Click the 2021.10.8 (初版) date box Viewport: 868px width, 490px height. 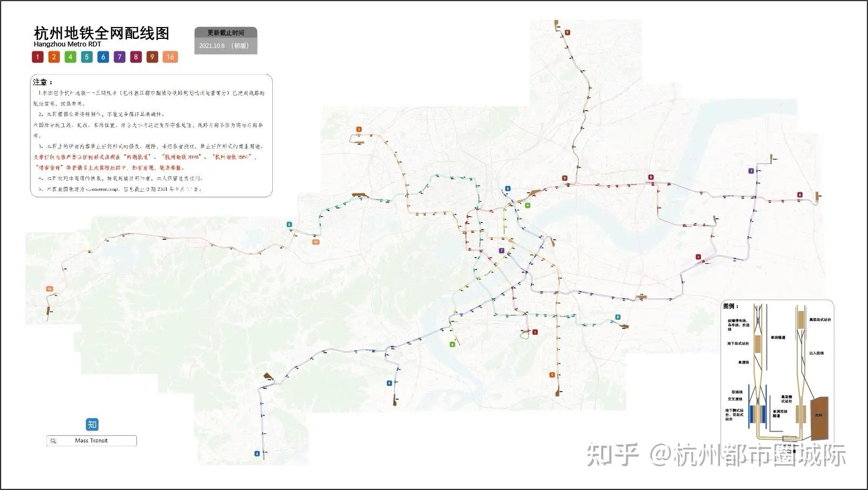coord(226,46)
